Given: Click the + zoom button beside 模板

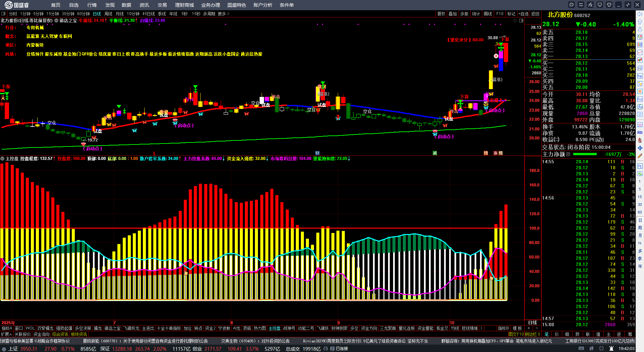Looking at the screenshot, I should point(529,328).
